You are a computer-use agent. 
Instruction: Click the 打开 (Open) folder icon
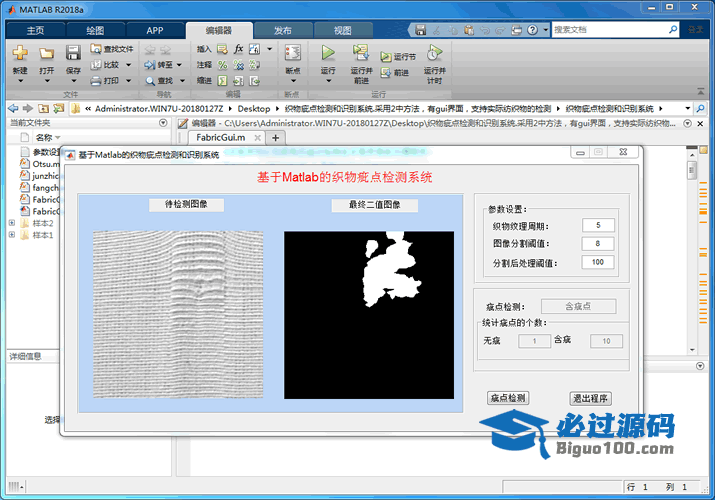46,54
